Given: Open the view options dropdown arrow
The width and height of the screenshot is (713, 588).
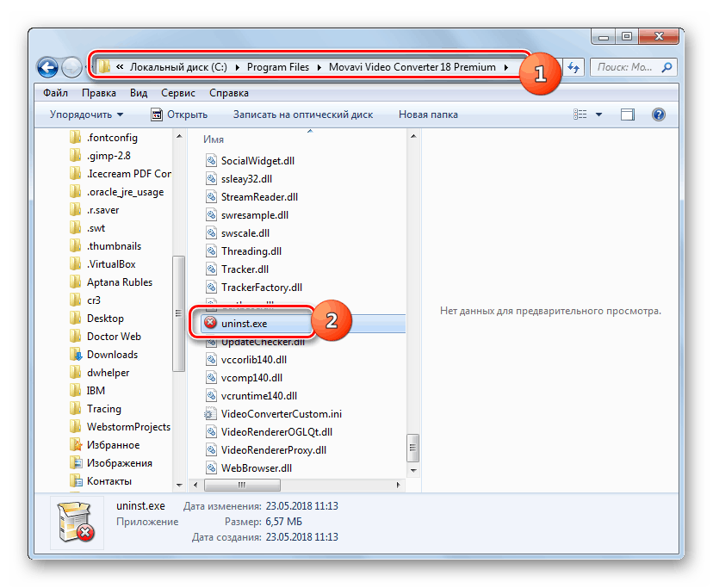Looking at the screenshot, I should pyautogui.click(x=598, y=115).
